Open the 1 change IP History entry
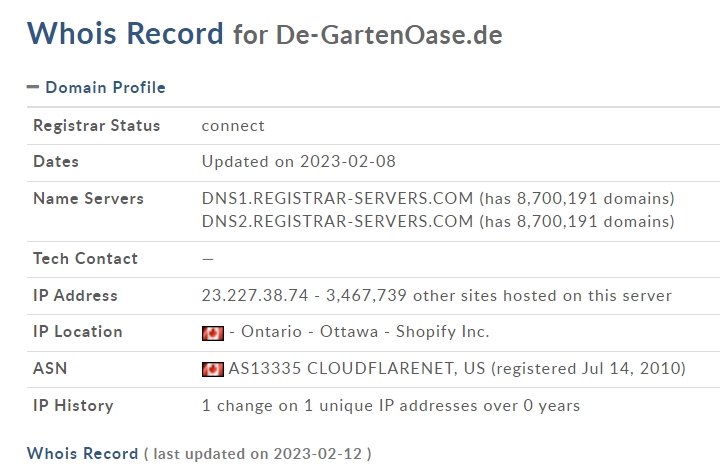This screenshot has height=469, width=720. tap(391, 406)
